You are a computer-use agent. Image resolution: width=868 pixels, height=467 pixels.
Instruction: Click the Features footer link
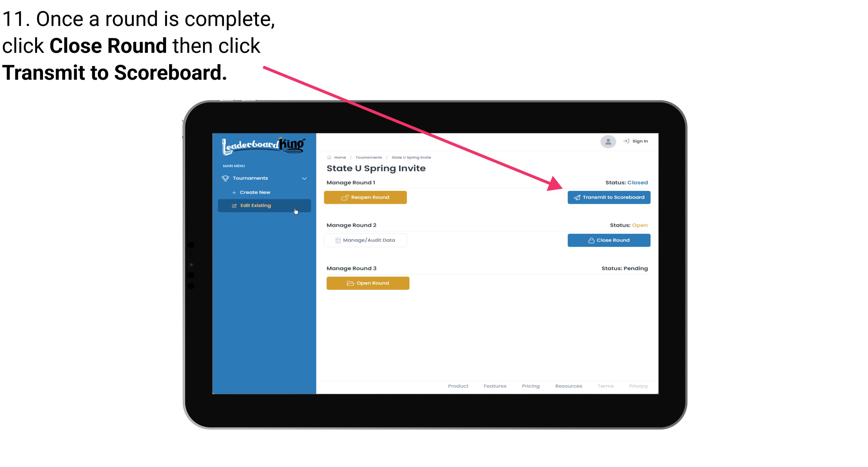(495, 386)
